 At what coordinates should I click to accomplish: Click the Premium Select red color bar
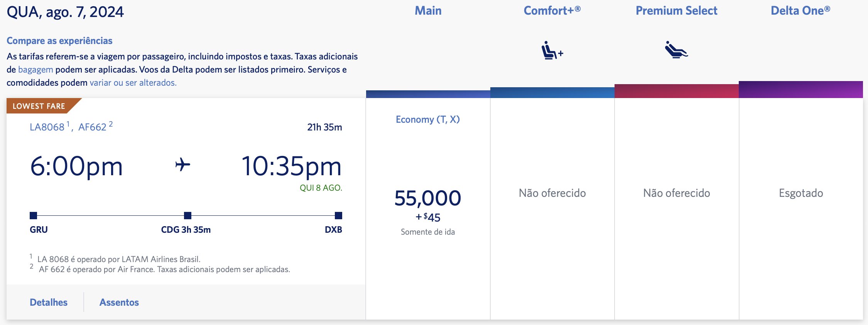tap(676, 91)
